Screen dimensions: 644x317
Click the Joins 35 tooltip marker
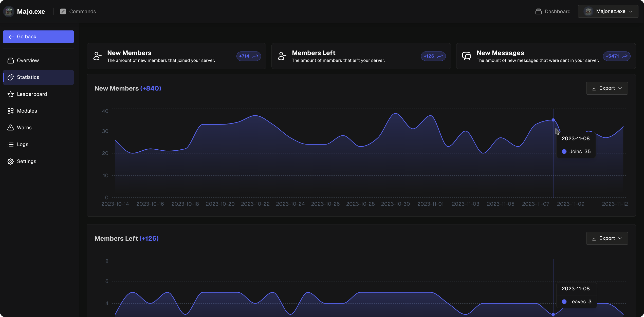(564, 151)
